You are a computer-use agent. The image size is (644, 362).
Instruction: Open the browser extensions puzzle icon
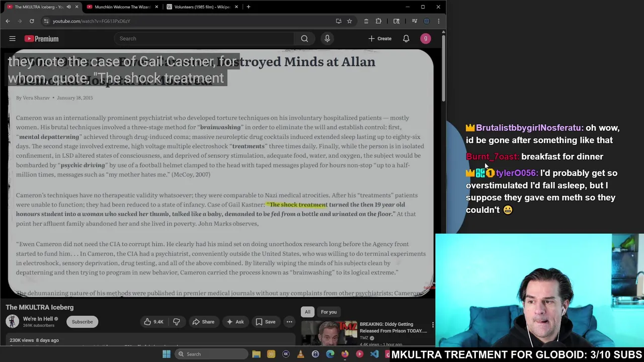[x=378, y=21]
